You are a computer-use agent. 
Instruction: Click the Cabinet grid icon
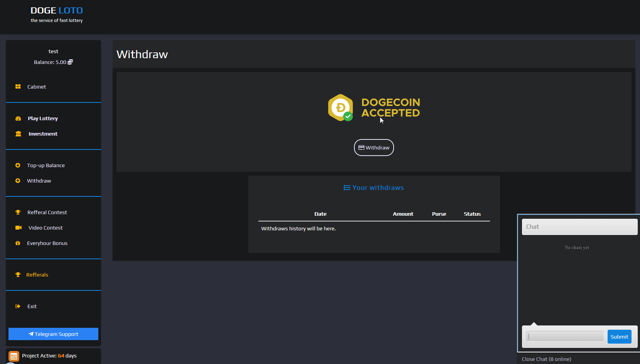click(18, 87)
